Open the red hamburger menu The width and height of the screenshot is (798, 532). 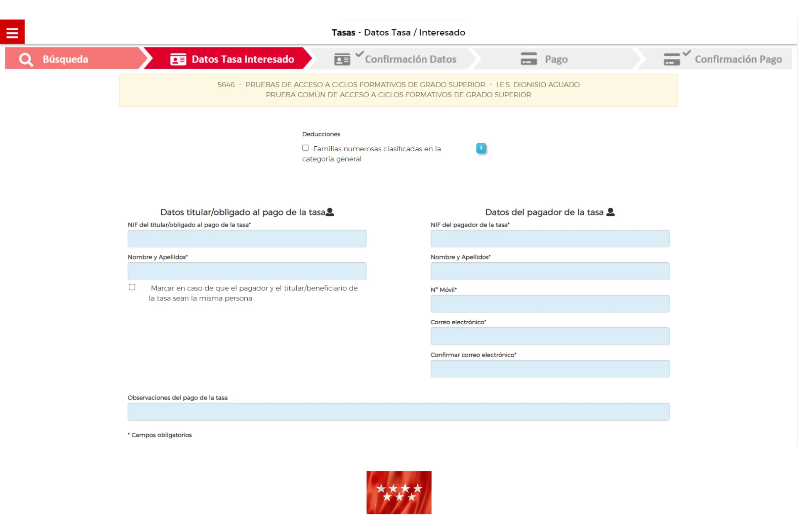[12, 32]
